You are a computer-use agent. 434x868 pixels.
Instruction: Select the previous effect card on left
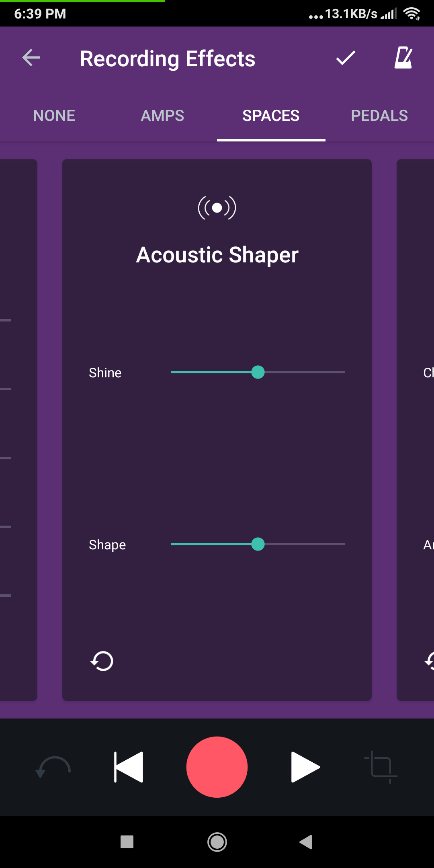18,430
